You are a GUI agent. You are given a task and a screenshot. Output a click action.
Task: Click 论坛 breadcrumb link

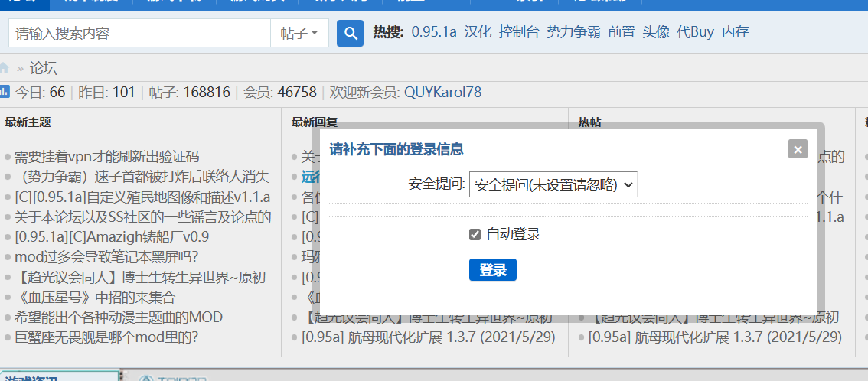coord(43,69)
